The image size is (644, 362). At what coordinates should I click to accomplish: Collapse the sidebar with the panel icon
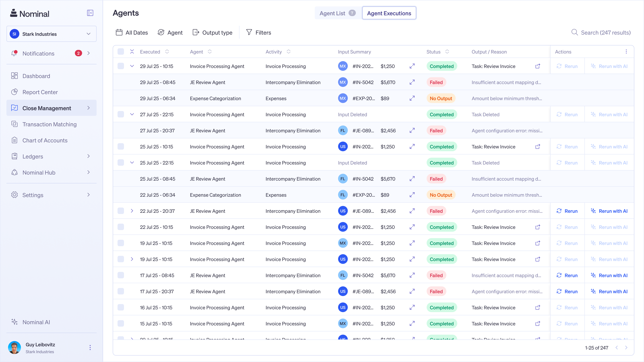[x=90, y=13]
